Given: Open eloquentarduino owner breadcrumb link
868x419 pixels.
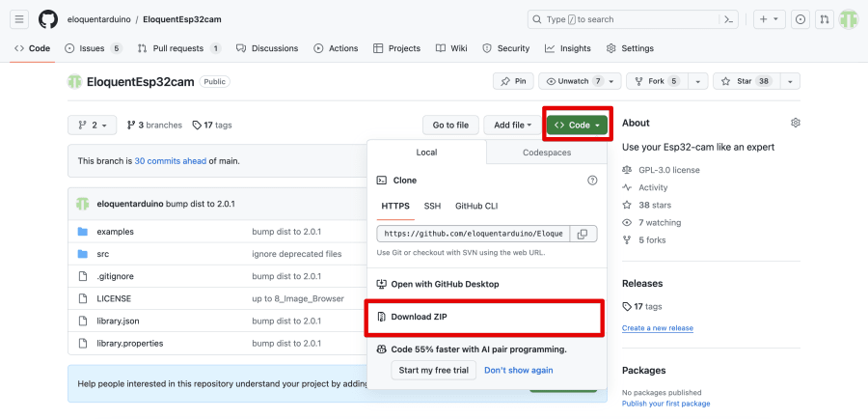Looking at the screenshot, I should point(98,19).
